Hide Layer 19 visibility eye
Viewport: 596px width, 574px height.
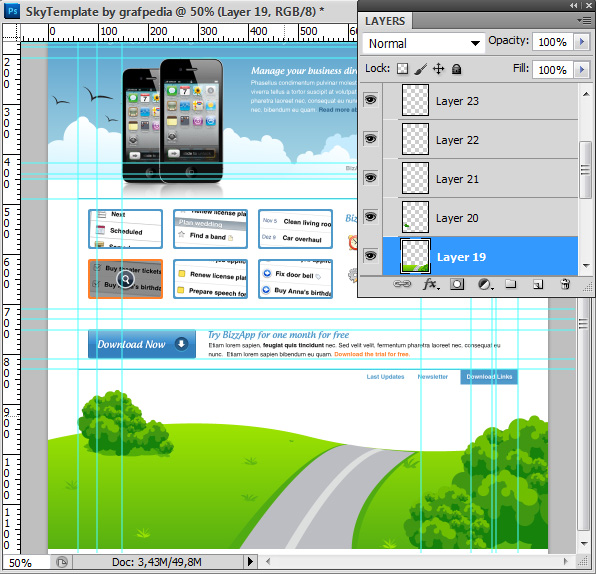[x=371, y=255]
